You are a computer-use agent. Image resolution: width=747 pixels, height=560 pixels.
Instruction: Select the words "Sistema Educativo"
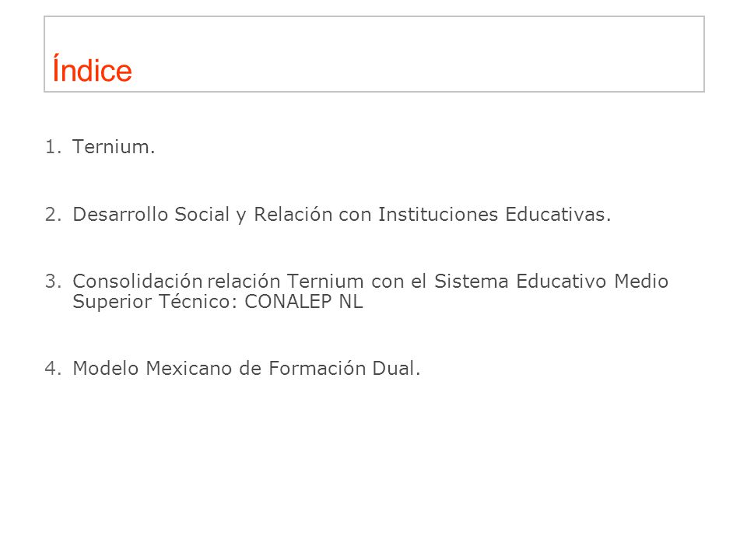point(521,281)
